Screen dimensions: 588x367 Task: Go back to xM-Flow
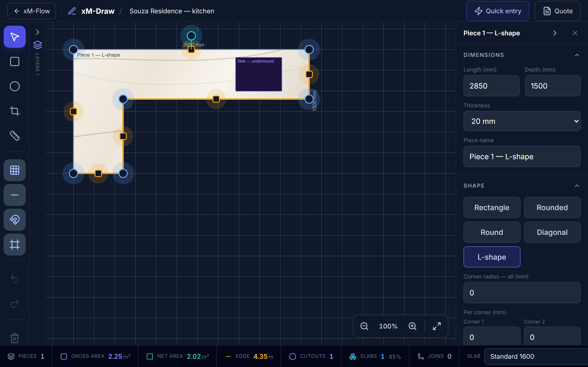click(32, 11)
